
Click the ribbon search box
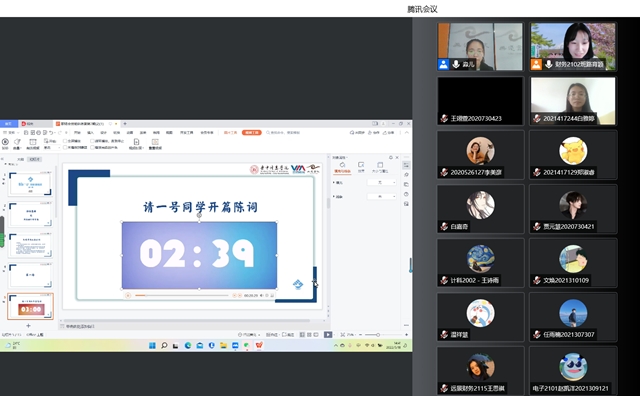click(x=283, y=133)
